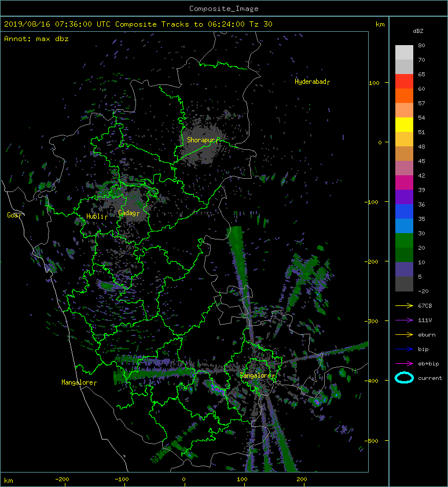This screenshot has width=448, height=487.
Task: Click the slate violet 10 dBZ swatch
Action: coord(404,269)
